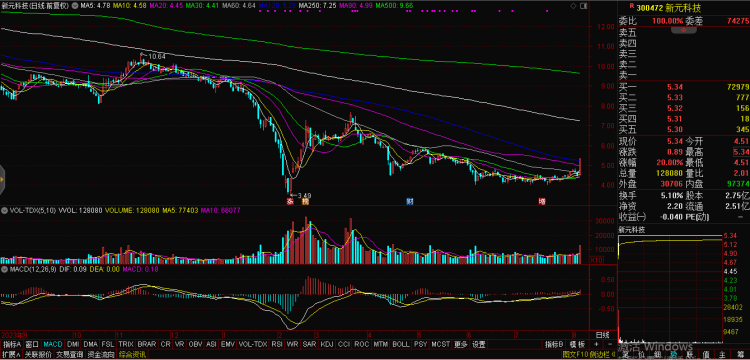The width and height of the screenshot is (750, 360).
Task: Open the 窗口 window options
Action: click(32, 344)
